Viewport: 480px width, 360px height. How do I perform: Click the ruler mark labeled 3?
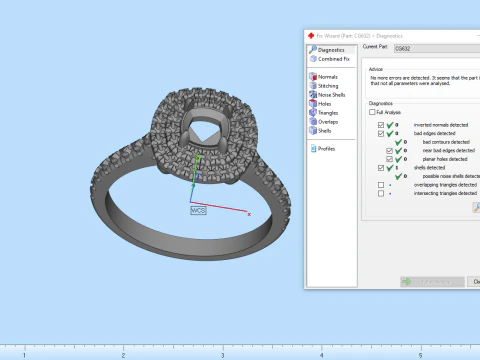coord(222,355)
